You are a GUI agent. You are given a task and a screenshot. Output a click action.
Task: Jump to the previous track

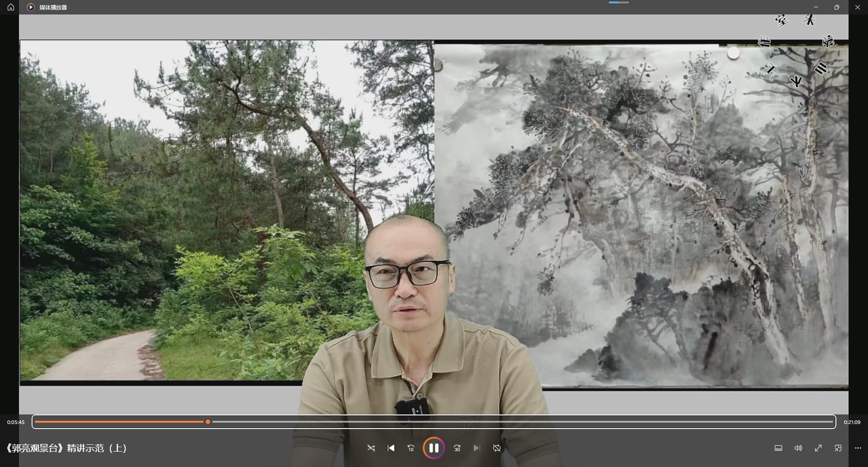pyautogui.click(x=391, y=448)
